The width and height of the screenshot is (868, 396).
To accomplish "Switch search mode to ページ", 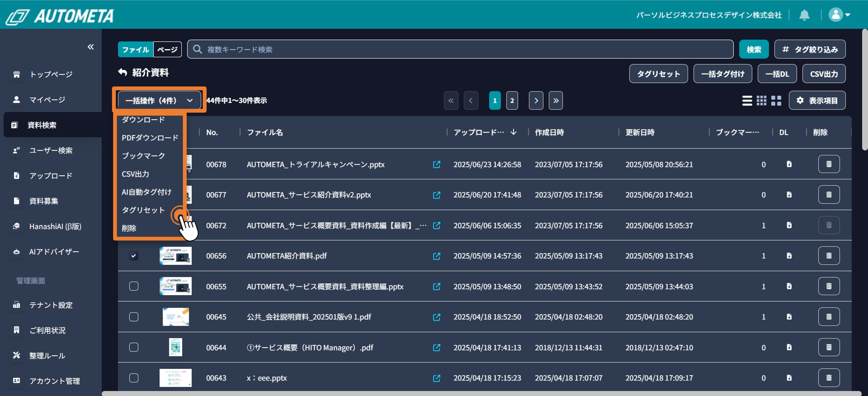I will coord(167,50).
